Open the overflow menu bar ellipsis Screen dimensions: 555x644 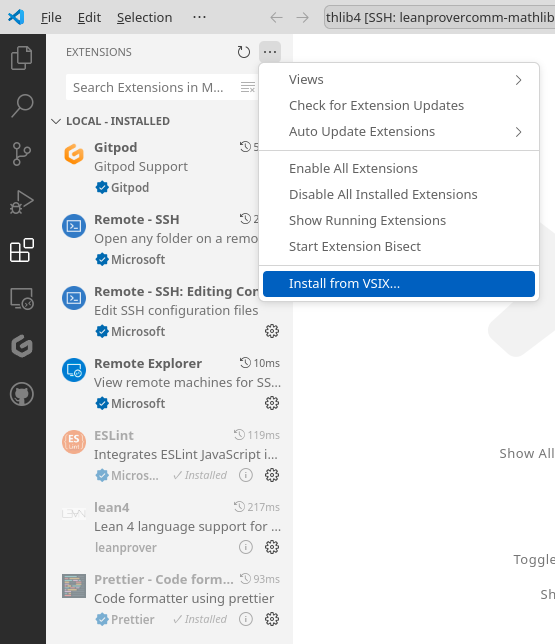(x=200, y=17)
